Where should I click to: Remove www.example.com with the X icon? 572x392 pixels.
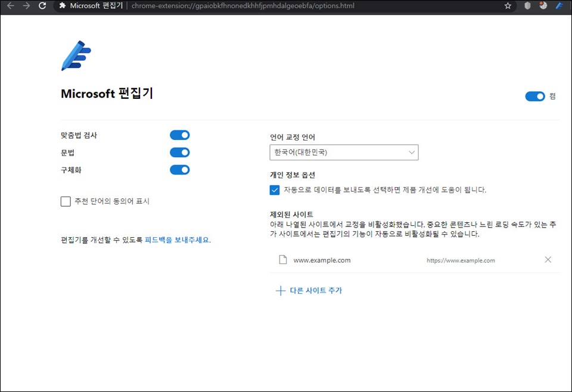tap(548, 260)
